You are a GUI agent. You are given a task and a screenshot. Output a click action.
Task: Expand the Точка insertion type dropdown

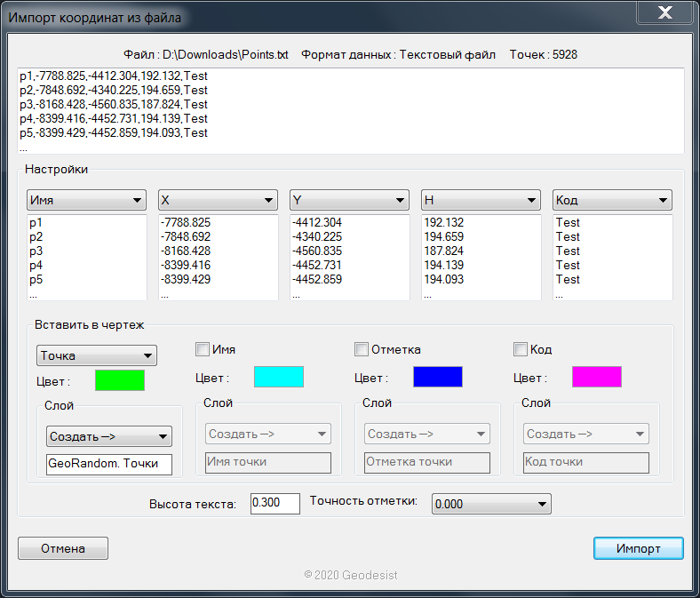point(97,355)
